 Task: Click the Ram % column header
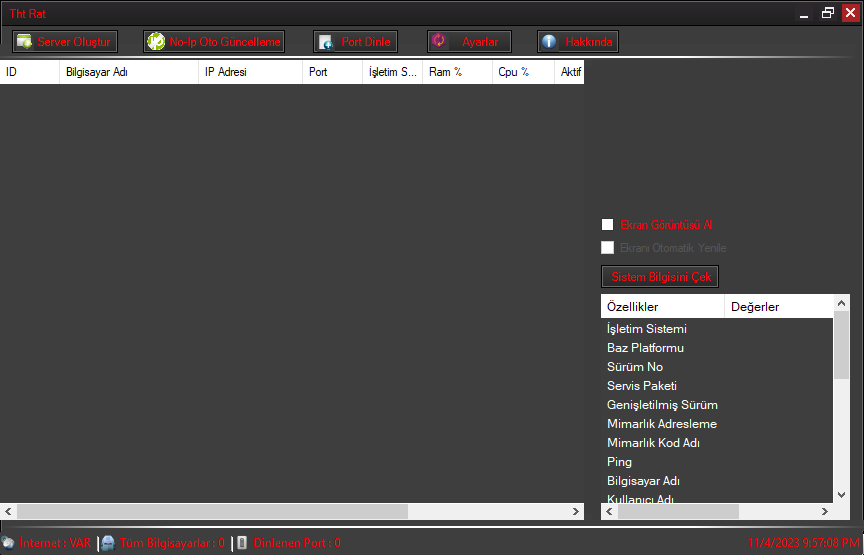(456, 72)
